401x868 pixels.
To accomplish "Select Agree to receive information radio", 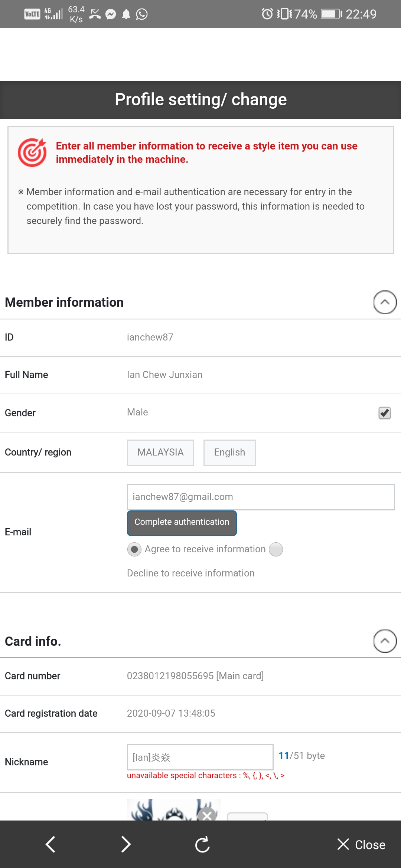I will coord(134,549).
